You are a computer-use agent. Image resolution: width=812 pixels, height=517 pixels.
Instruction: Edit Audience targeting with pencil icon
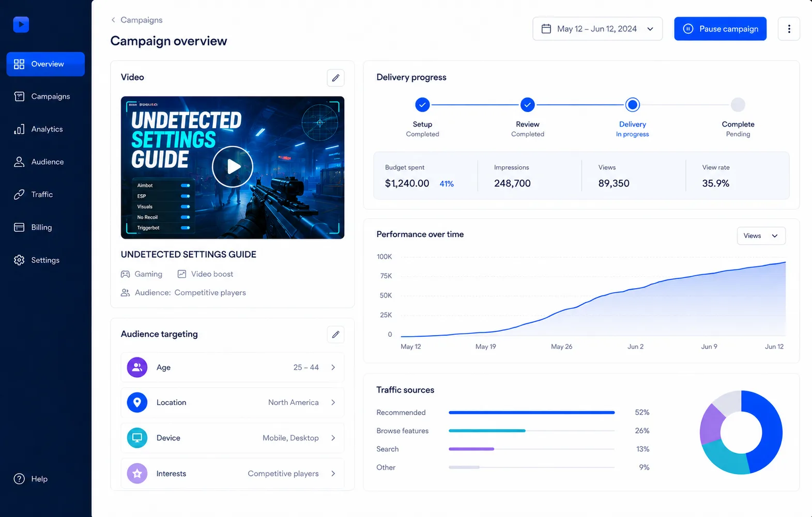[335, 335]
